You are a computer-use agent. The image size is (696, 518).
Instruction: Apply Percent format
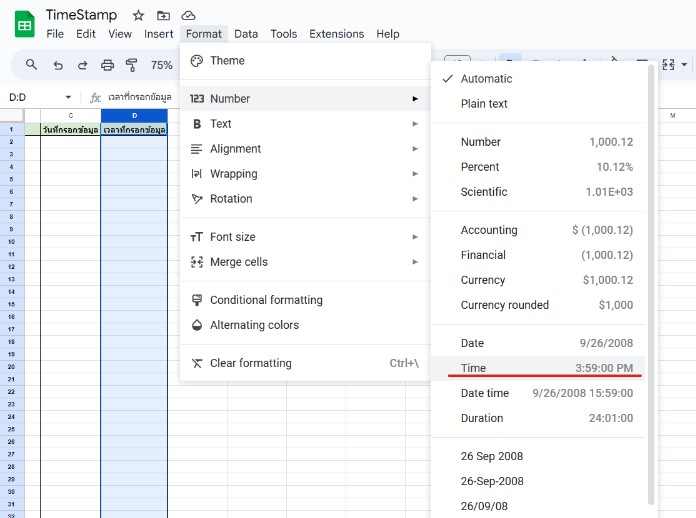click(538, 167)
